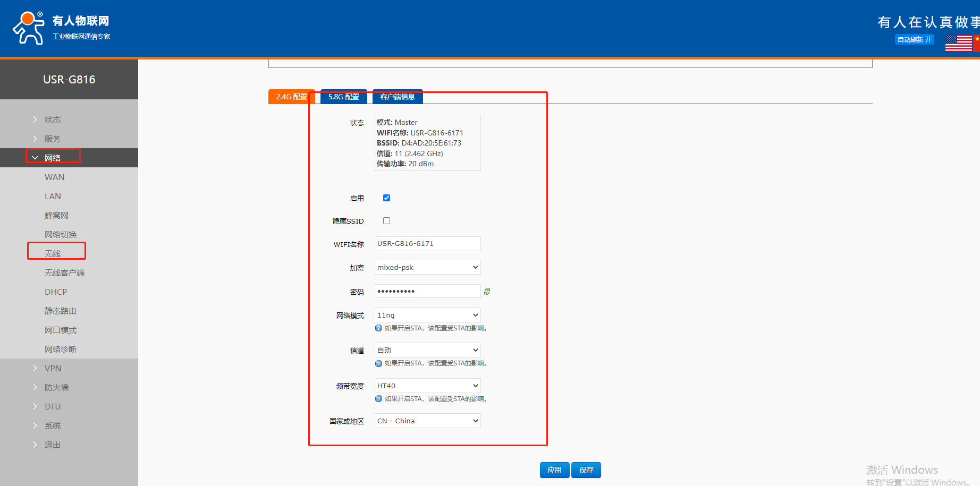The width and height of the screenshot is (980, 486).
Task: Click the 保存 button
Action: [586, 470]
